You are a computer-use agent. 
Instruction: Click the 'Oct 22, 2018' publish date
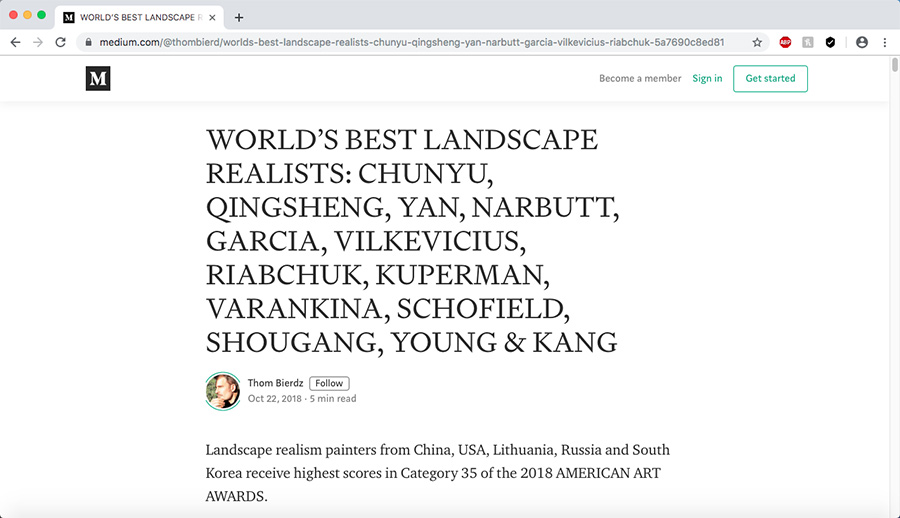click(274, 399)
